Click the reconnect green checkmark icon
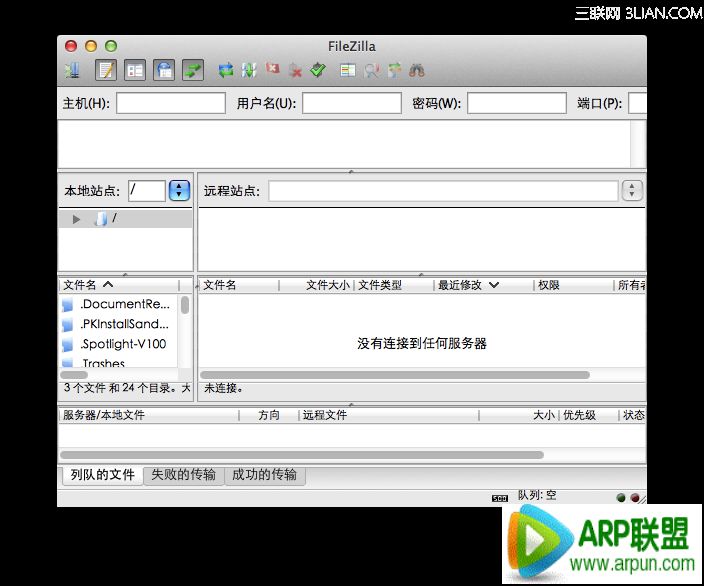The height and width of the screenshot is (586, 704). [x=318, y=70]
